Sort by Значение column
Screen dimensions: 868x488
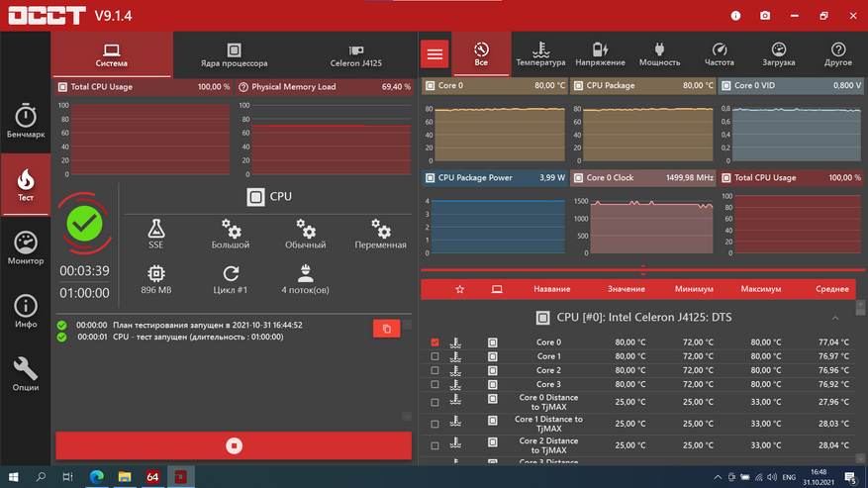coord(627,289)
